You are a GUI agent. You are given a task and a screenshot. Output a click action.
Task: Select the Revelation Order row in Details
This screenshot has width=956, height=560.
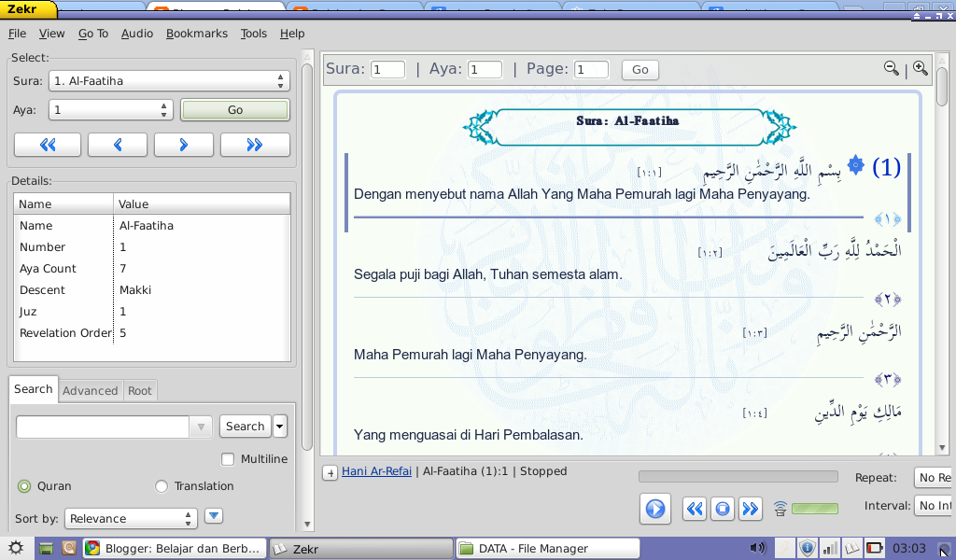point(152,332)
